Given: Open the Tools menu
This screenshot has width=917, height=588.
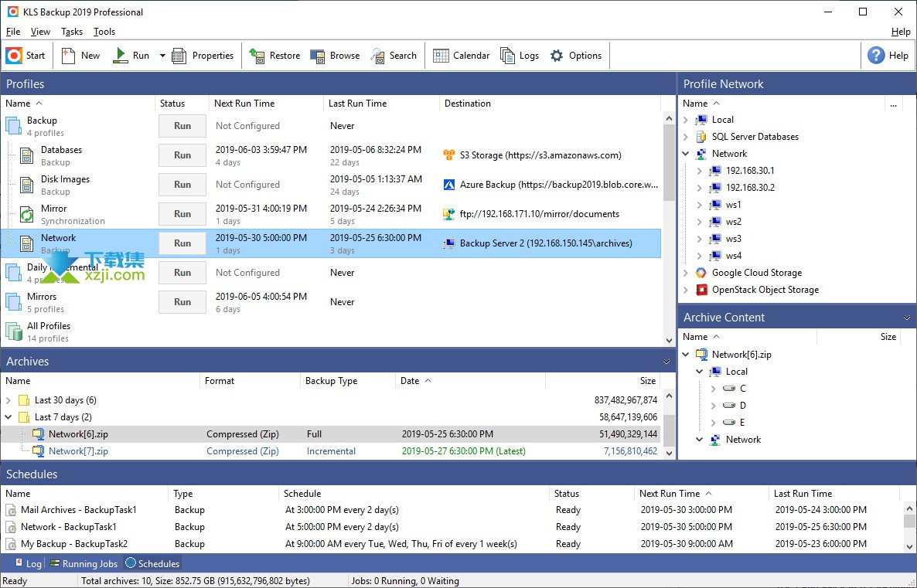Looking at the screenshot, I should 104,32.
